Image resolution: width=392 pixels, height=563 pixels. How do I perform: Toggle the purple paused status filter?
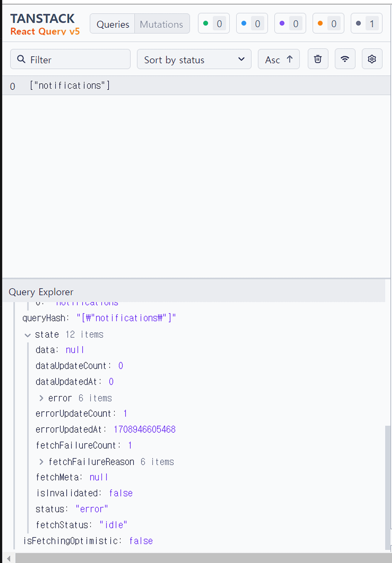click(290, 24)
